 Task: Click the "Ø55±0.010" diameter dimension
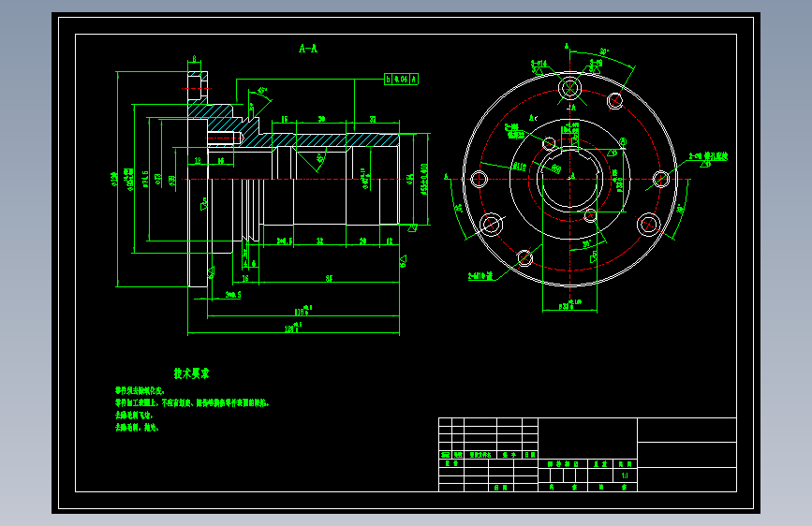(424, 179)
